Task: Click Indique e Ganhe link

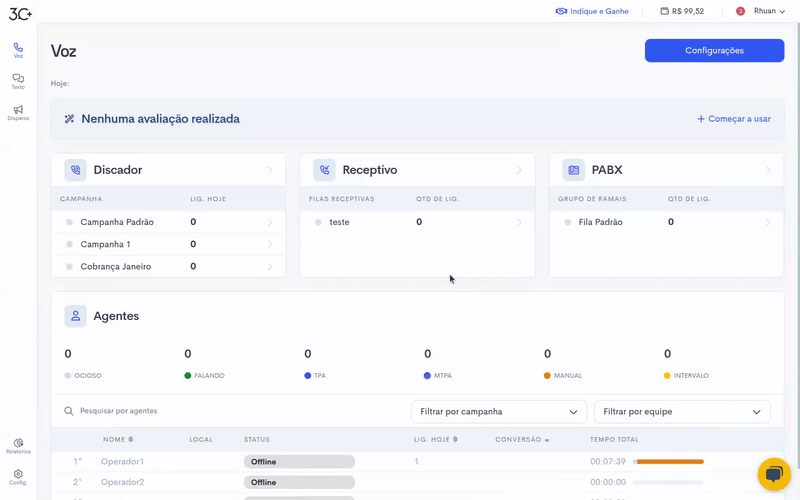Action: coord(599,11)
